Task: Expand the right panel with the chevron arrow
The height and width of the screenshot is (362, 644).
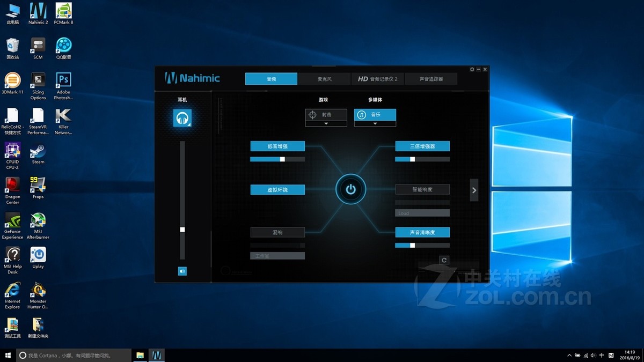Action: [473, 190]
